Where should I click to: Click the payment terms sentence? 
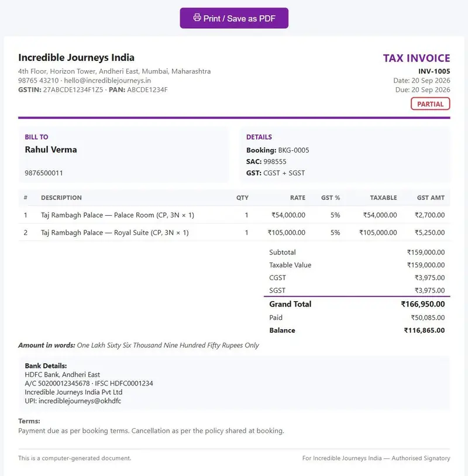coord(152,431)
